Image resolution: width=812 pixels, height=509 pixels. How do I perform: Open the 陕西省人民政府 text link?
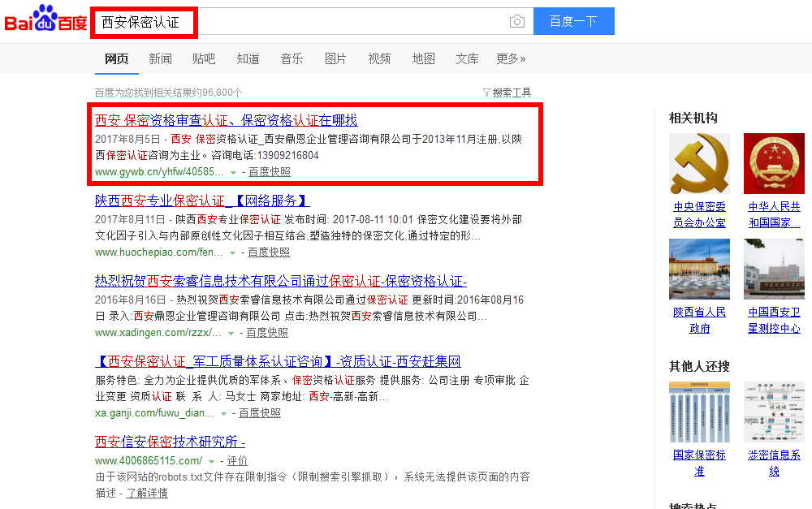click(699, 320)
